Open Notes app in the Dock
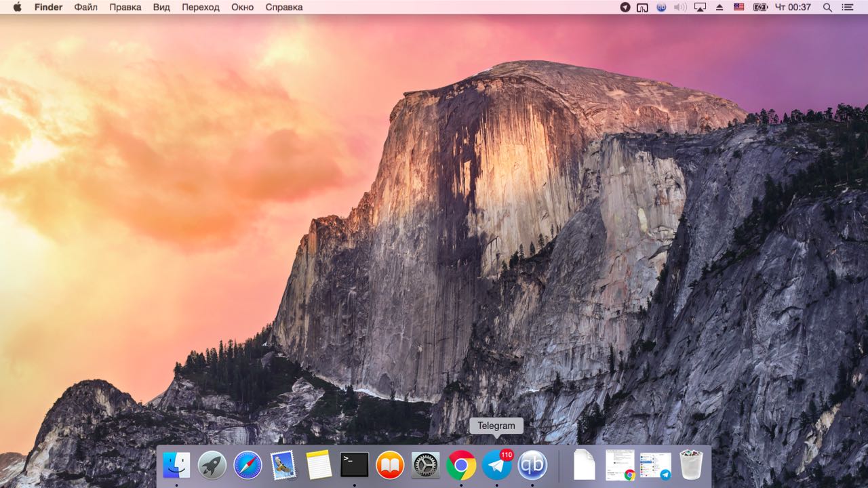The width and height of the screenshot is (868, 488). click(319, 465)
